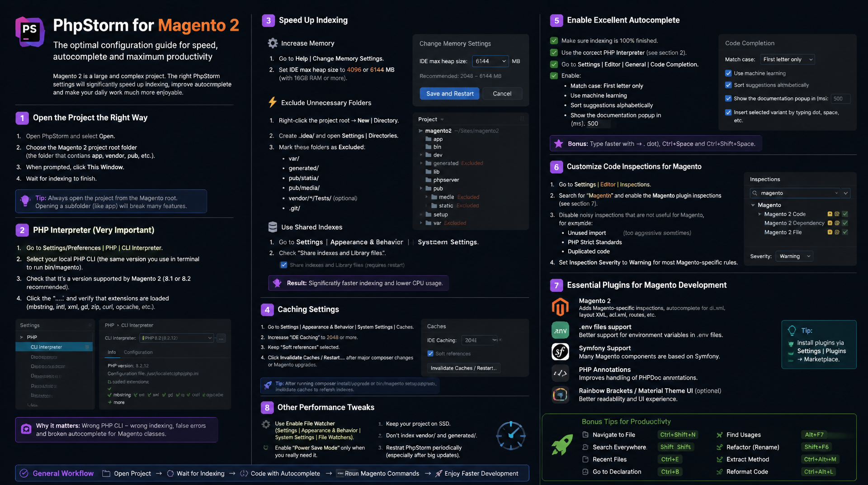Click the 'Ctrl+Shift+N' shortcut label

point(678,434)
